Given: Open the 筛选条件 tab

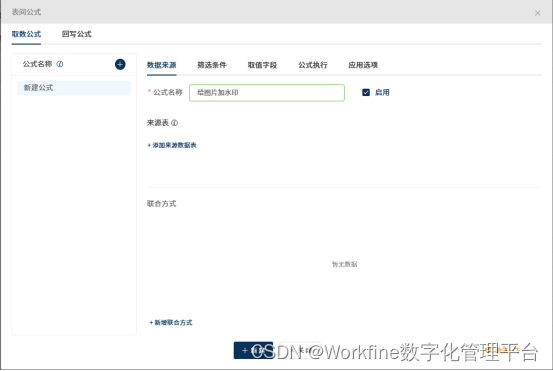Looking at the screenshot, I should click(212, 65).
